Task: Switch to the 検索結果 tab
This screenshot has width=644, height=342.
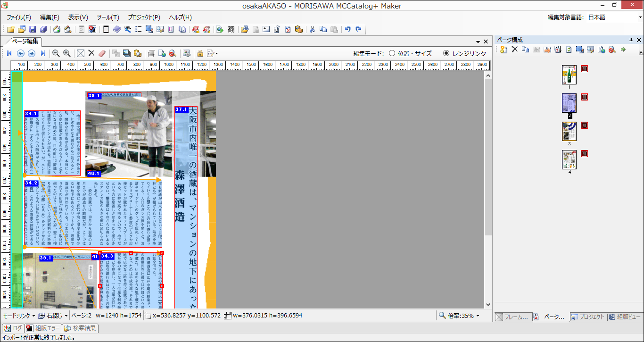Action: pos(81,328)
